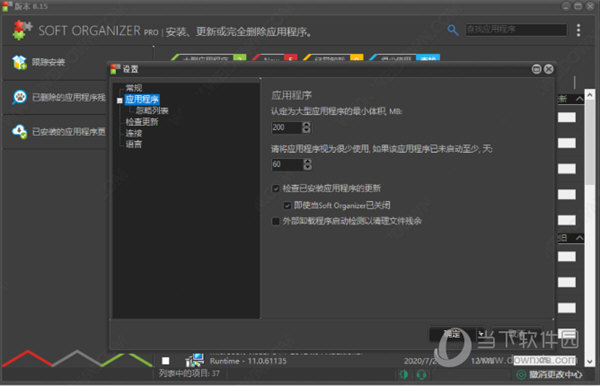This screenshot has width=600, height=386.
Task: Maximize the Settings (设置) dialog
Action: click(x=536, y=69)
